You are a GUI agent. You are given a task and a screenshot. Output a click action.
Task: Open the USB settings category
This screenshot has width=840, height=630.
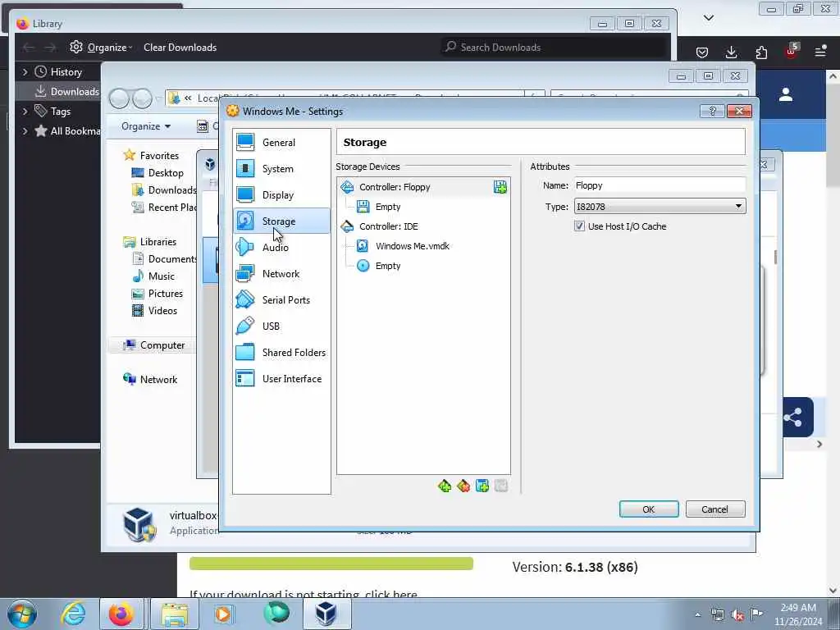pos(281,326)
